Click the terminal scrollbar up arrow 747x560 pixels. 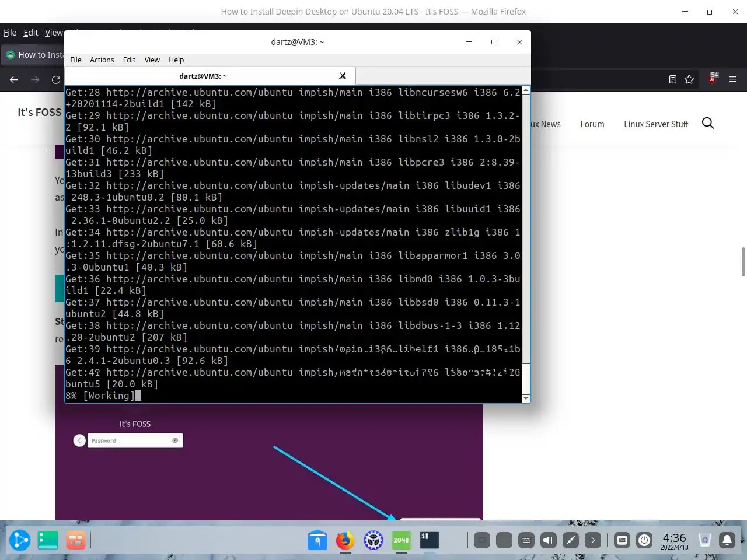526,90
